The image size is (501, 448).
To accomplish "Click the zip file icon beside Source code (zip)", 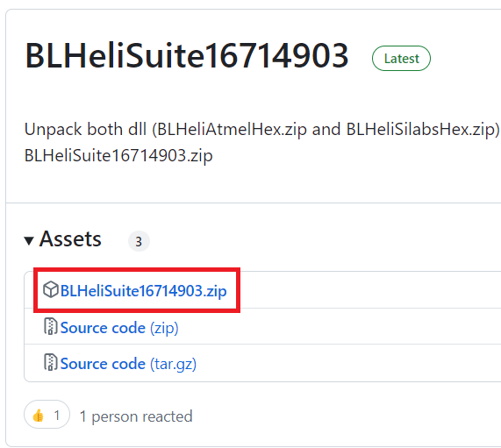I will click(x=51, y=326).
